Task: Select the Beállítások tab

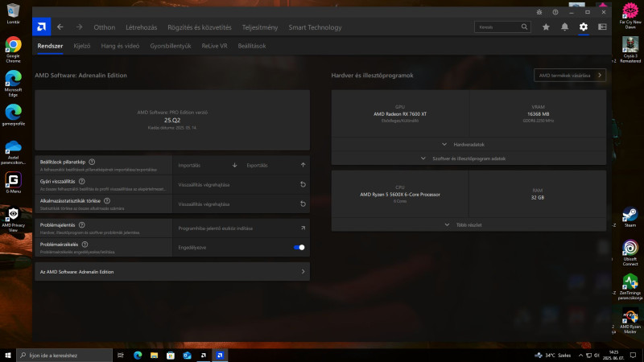Action: (252, 46)
